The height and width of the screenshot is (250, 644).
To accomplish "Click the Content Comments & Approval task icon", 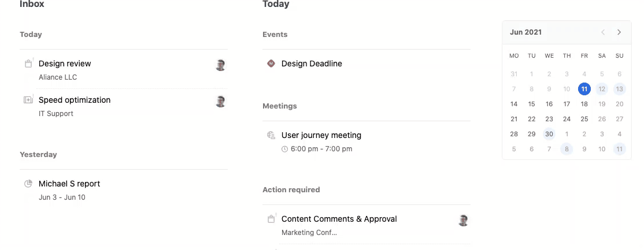I will click(271, 219).
